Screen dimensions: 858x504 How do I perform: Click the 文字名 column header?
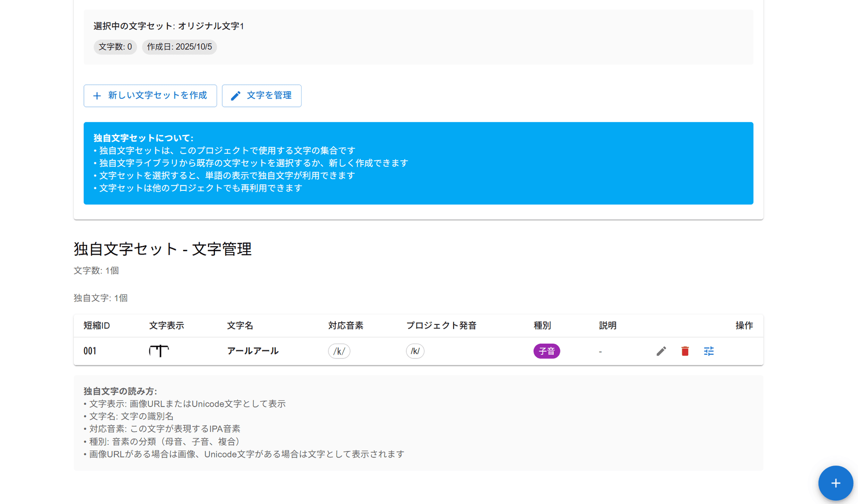pos(240,326)
